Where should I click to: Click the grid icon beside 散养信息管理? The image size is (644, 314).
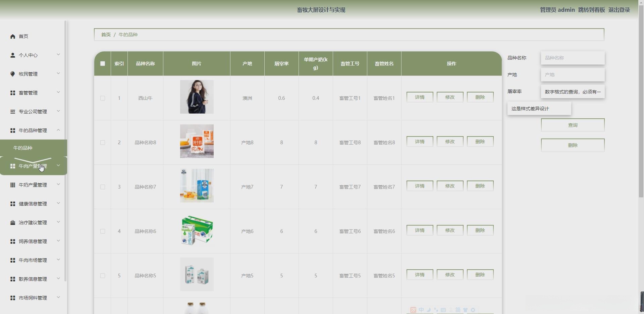[x=13, y=279]
